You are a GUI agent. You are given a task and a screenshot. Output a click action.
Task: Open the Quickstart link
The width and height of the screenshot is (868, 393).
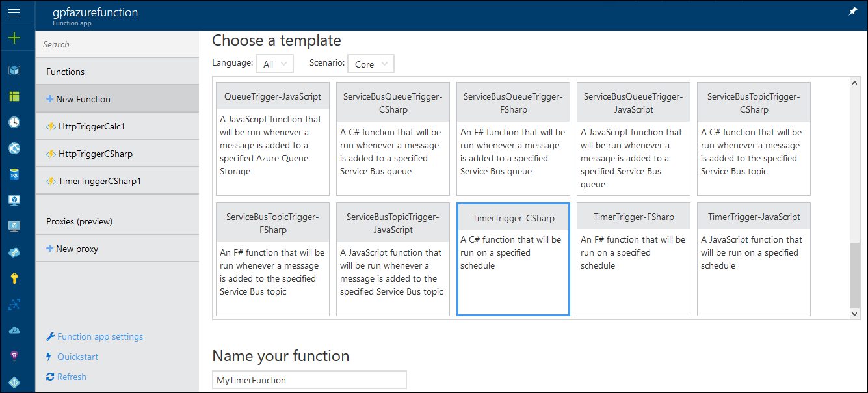72,357
